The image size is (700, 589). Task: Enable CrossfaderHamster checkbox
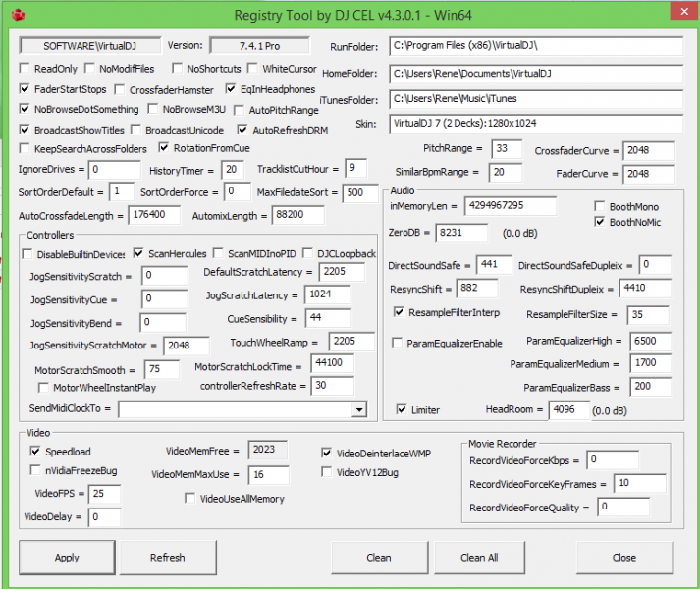point(119,89)
